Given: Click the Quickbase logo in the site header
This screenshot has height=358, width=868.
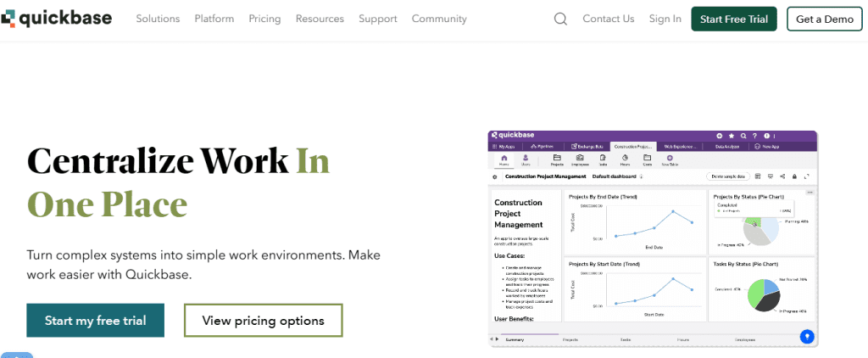Looking at the screenshot, I should point(57,19).
